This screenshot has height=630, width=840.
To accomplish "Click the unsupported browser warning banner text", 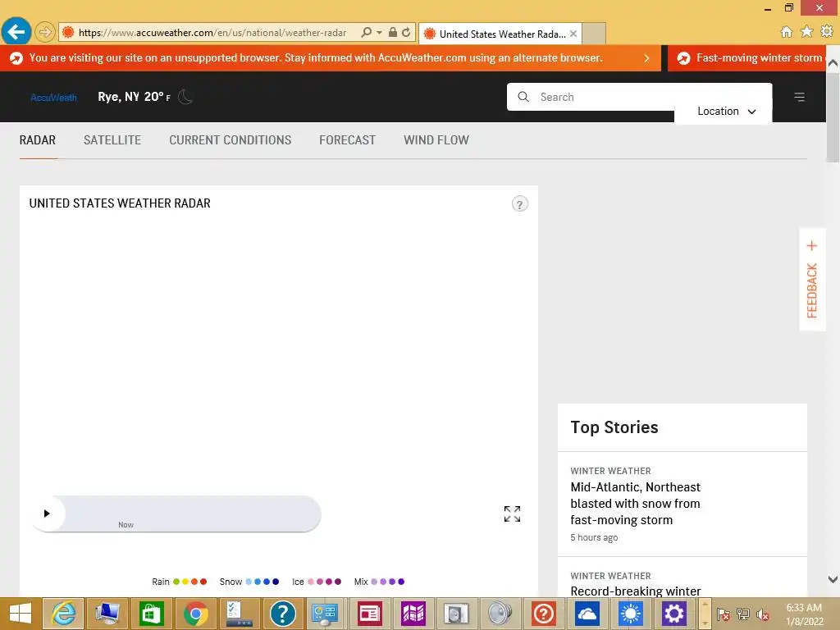I will point(316,58).
